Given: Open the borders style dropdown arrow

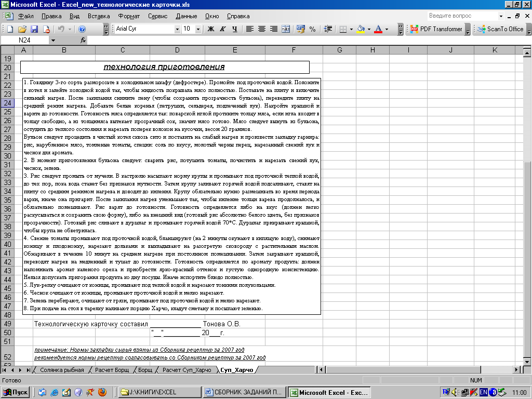Looking at the screenshot, I should (351, 29).
